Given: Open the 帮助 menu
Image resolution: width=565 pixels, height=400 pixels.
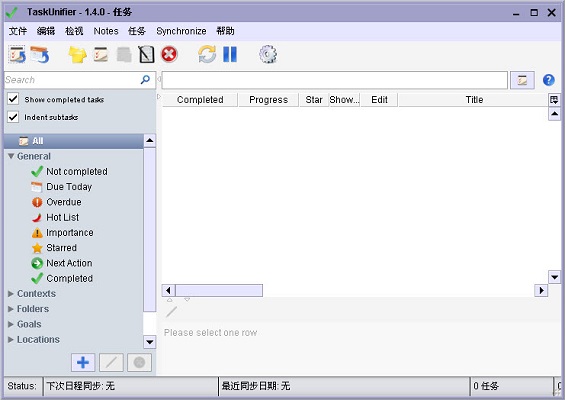Looking at the screenshot, I should [225, 31].
